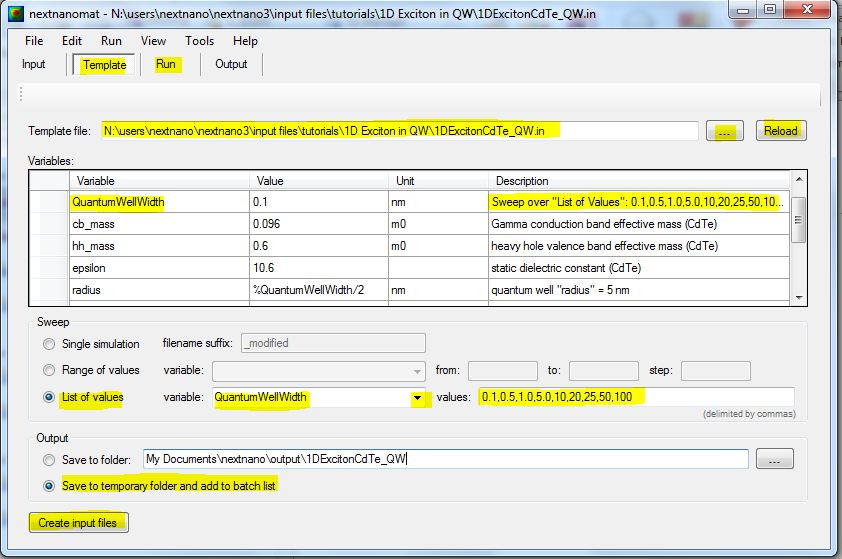This screenshot has width=842, height=559.
Task: Click the Reload button
Action: pyautogui.click(x=781, y=131)
